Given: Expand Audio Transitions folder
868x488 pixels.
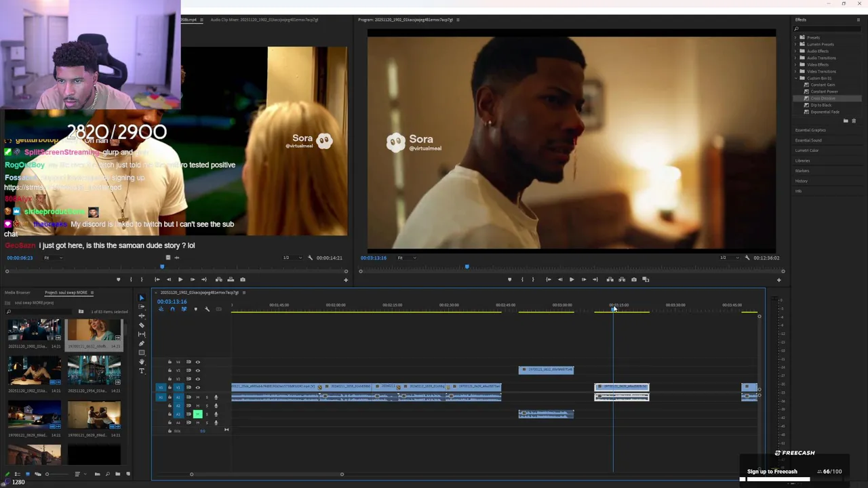Looking at the screenshot, I should 795,58.
